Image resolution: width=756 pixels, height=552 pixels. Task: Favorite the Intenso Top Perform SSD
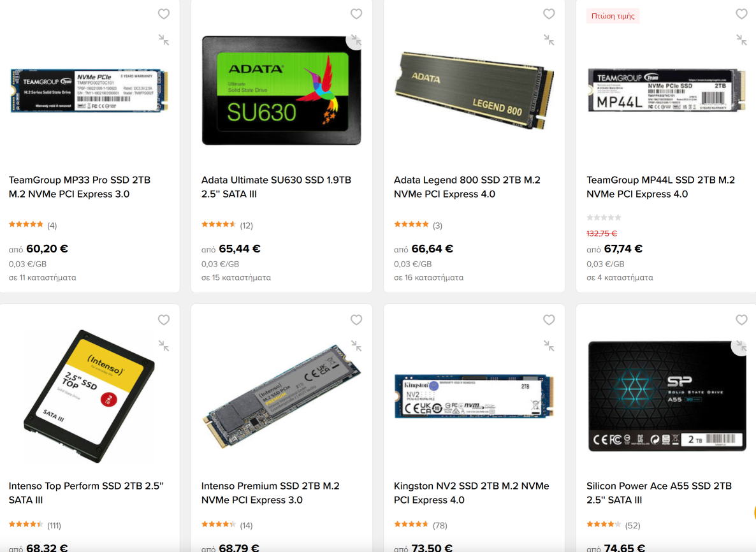click(x=164, y=319)
